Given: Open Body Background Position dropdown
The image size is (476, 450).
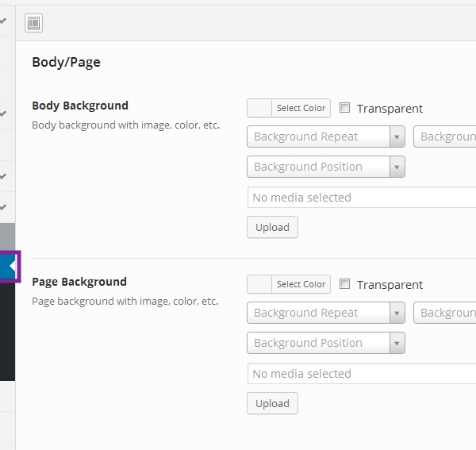Looking at the screenshot, I should (326, 167).
